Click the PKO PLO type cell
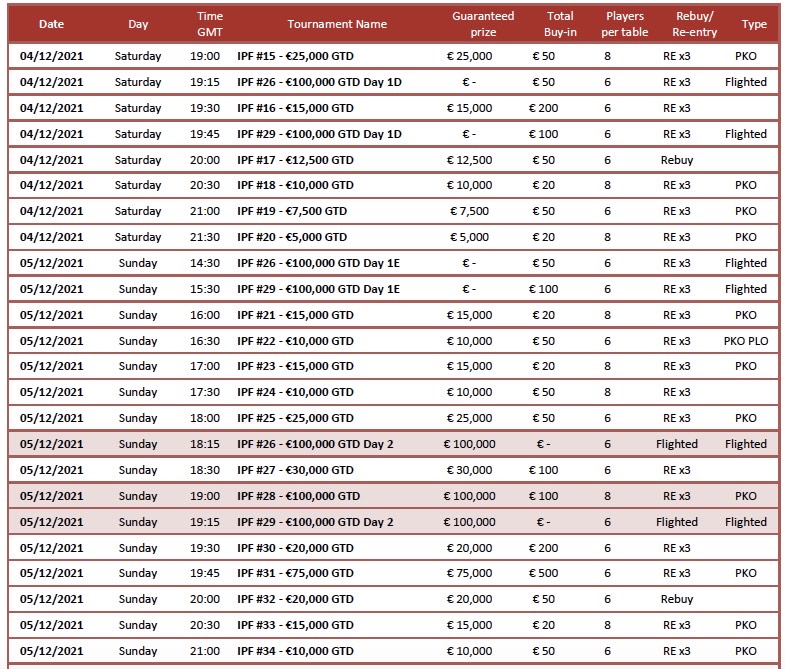 pos(746,342)
